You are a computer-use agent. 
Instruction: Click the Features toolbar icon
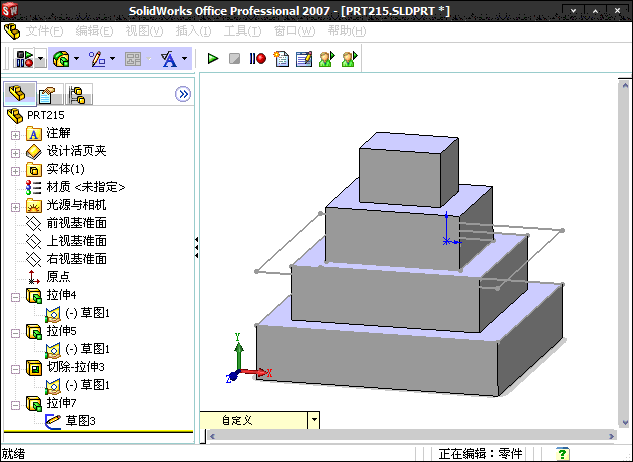tap(61, 59)
